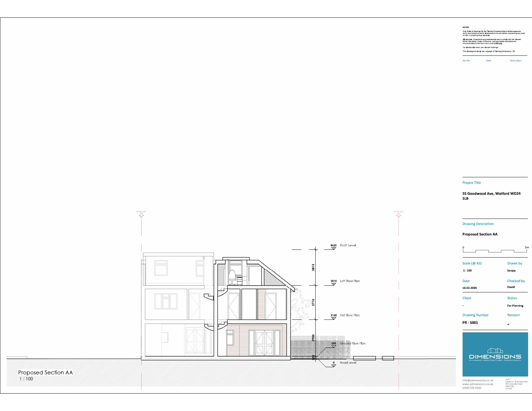Viewport: 532px width, 411px height.
Task: Click the 0 to 5m scale bar
Action: pos(495,251)
